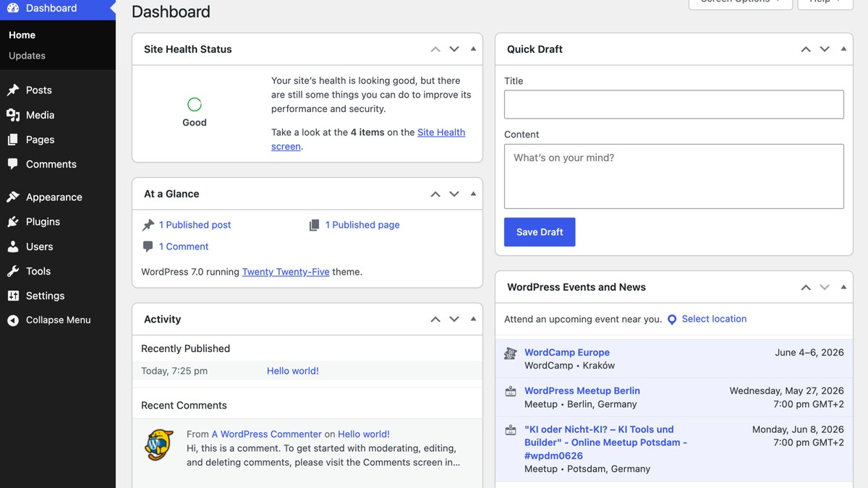
Task: Toggle the Activity panel
Action: pos(473,319)
